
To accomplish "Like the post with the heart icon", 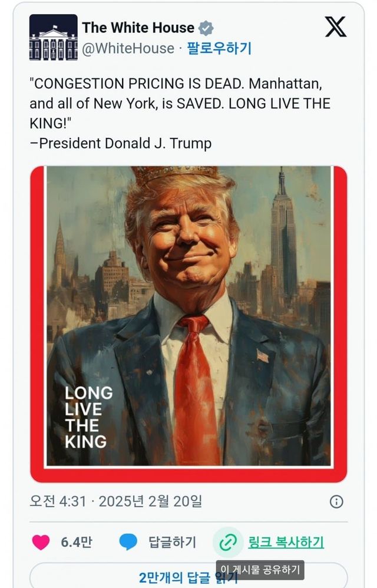I will coord(41,542).
